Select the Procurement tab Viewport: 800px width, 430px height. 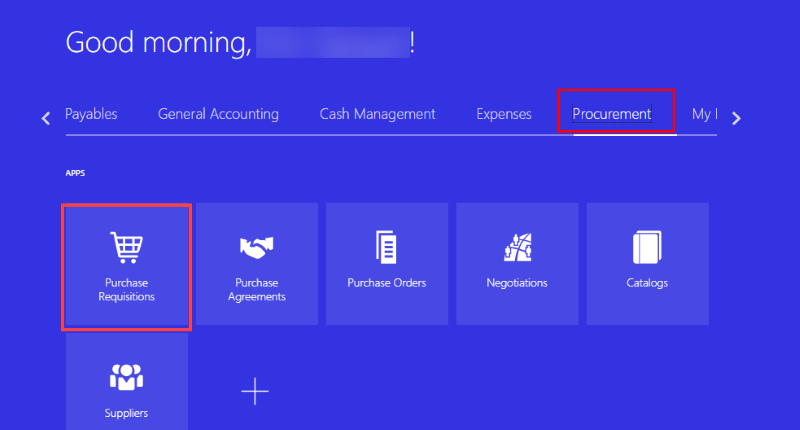pos(612,114)
